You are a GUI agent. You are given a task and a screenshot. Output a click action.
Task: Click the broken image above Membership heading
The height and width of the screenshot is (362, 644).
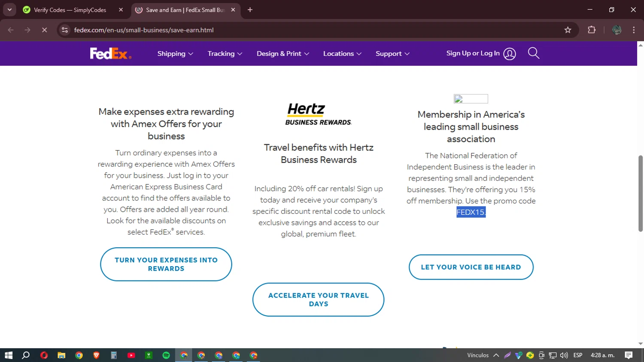pyautogui.click(x=471, y=99)
